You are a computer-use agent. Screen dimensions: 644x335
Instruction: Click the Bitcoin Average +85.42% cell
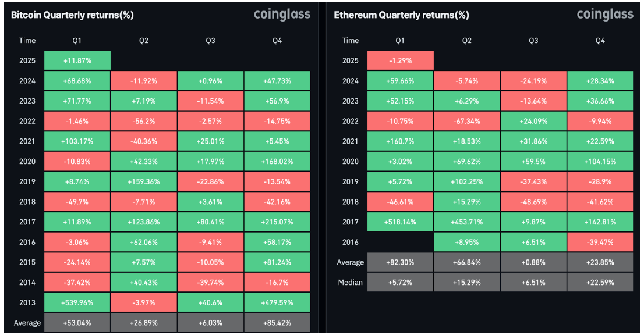click(277, 323)
